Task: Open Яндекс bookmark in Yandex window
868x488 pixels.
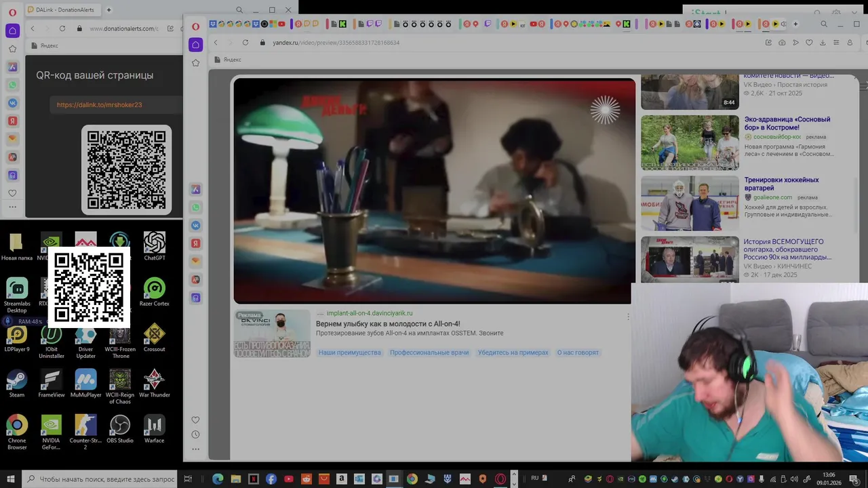Action: 228,60
